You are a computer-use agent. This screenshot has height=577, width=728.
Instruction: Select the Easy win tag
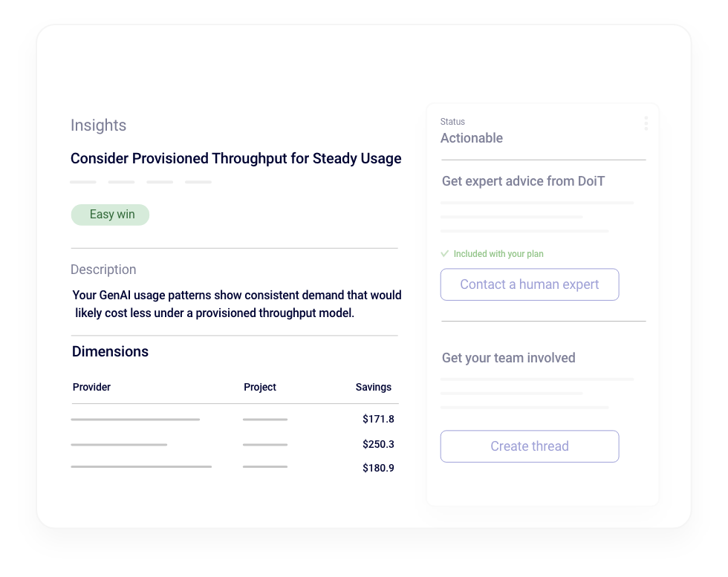111,215
